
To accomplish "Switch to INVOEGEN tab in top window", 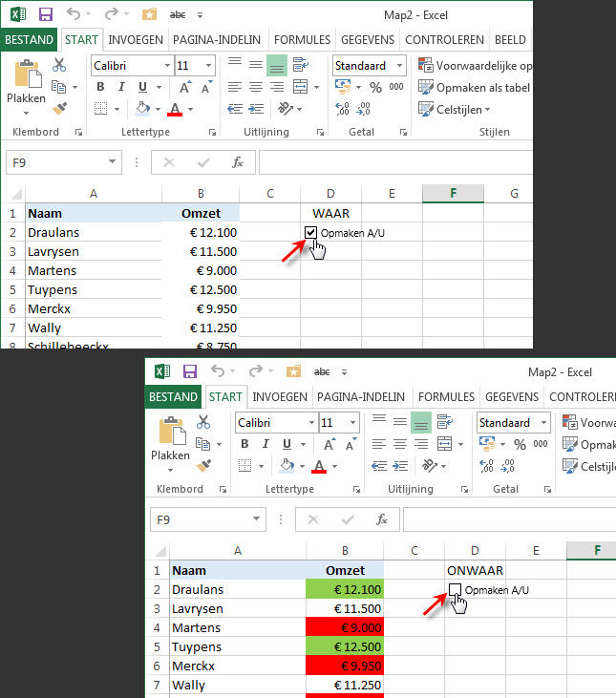I will coord(136,39).
